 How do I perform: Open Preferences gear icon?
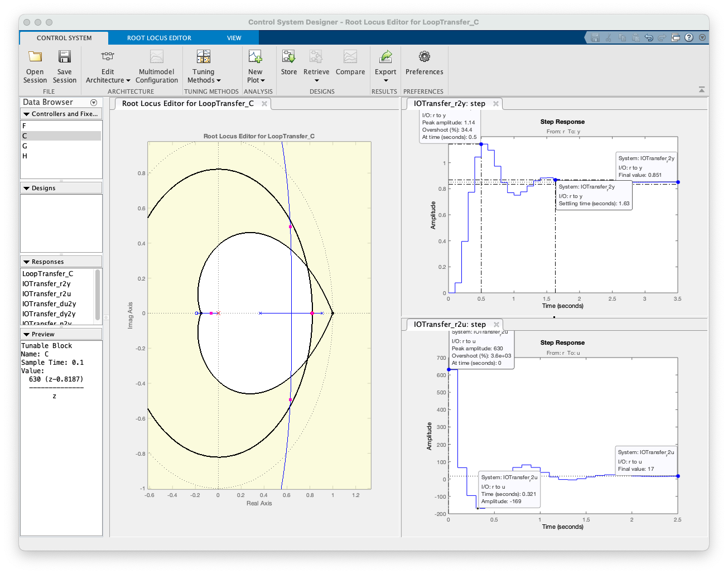point(425,56)
